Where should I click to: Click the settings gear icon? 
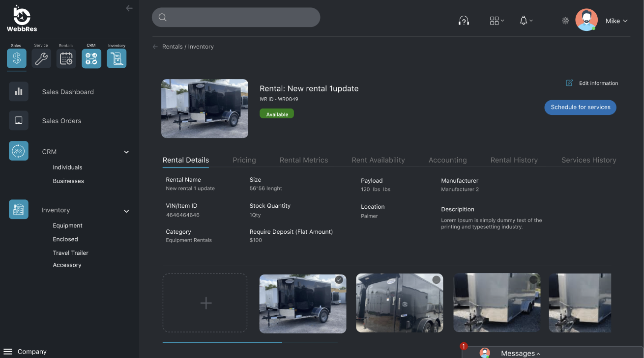(x=565, y=21)
